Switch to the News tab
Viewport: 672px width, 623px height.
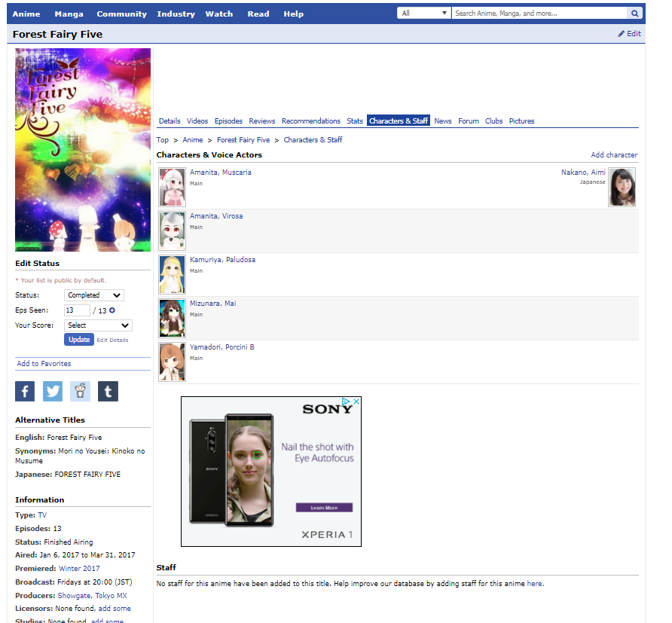pyautogui.click(x=443, y=121)
